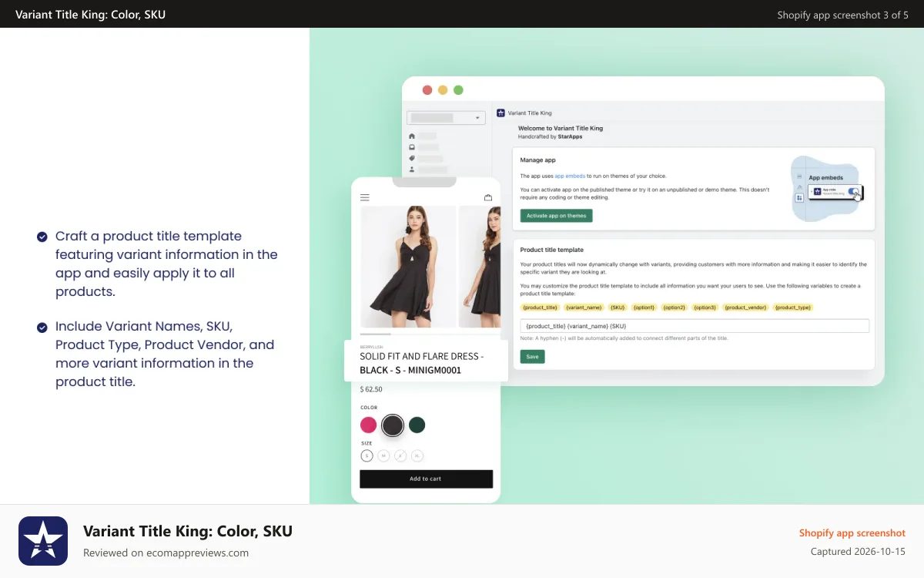Click the product title template input field
The height and width of the screenshot is (578, 924).
695,326
